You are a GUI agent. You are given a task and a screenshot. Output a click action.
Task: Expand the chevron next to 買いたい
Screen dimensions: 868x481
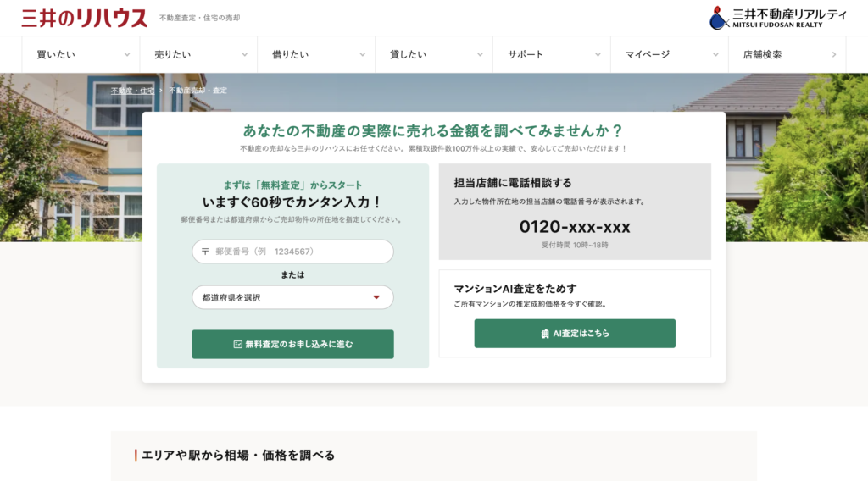[x=127, y=55]
